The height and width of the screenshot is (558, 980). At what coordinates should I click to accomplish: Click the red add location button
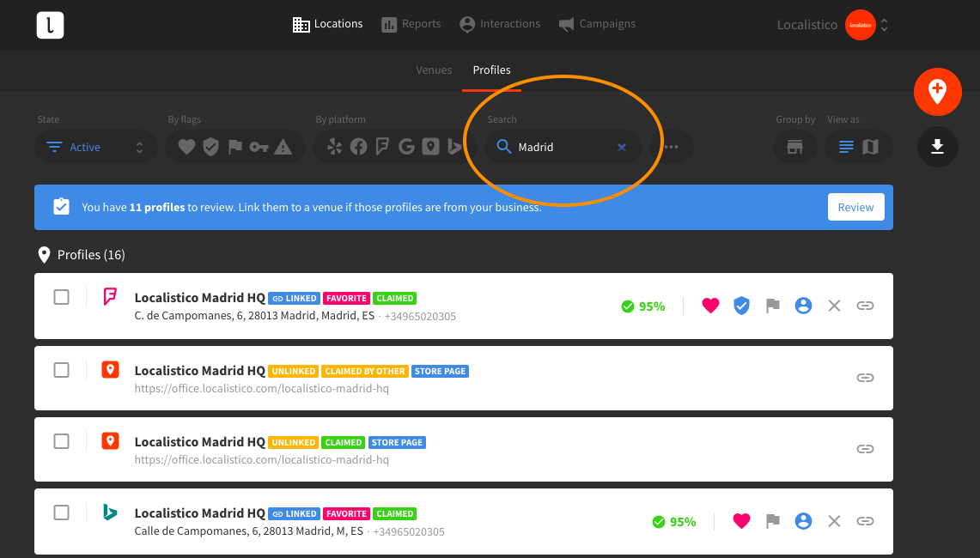click(x=938, y=92)
